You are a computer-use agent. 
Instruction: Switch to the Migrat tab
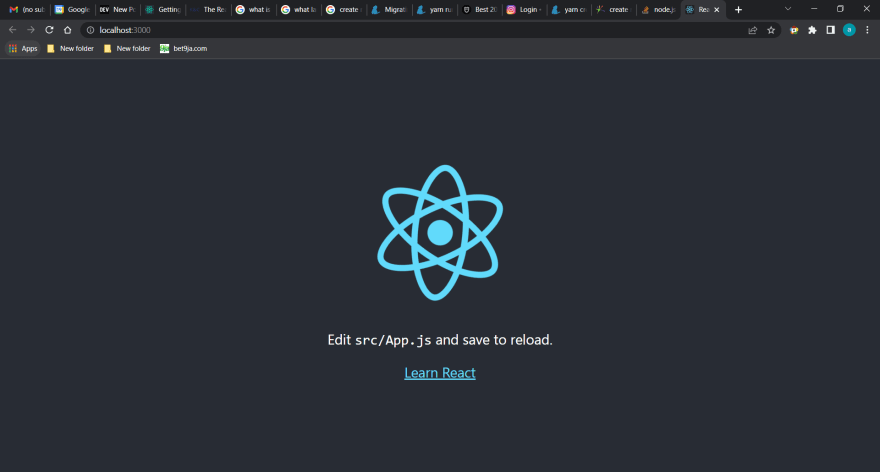coord(389,10)
